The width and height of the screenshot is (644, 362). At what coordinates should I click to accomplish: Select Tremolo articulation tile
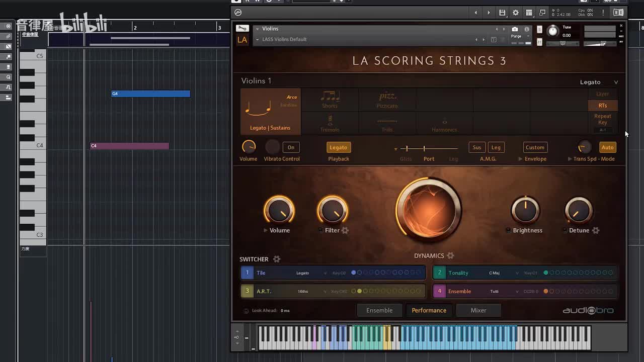[330, 123]
